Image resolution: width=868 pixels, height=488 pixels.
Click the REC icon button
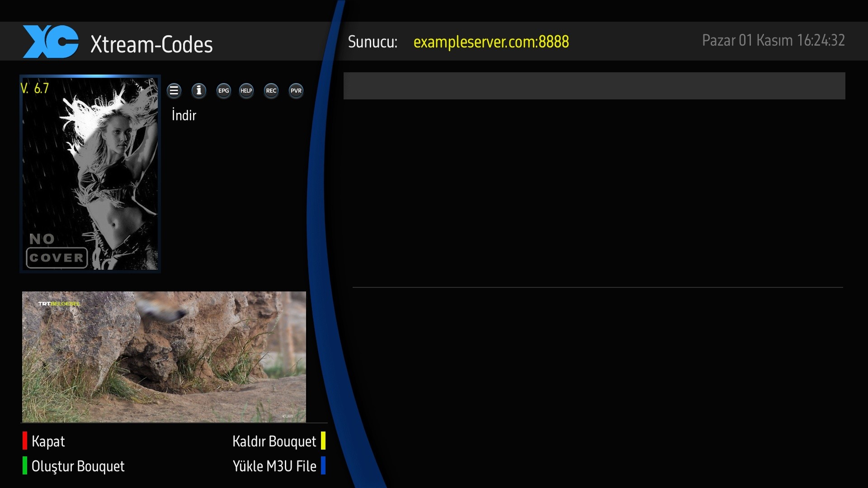pos(271,90)
